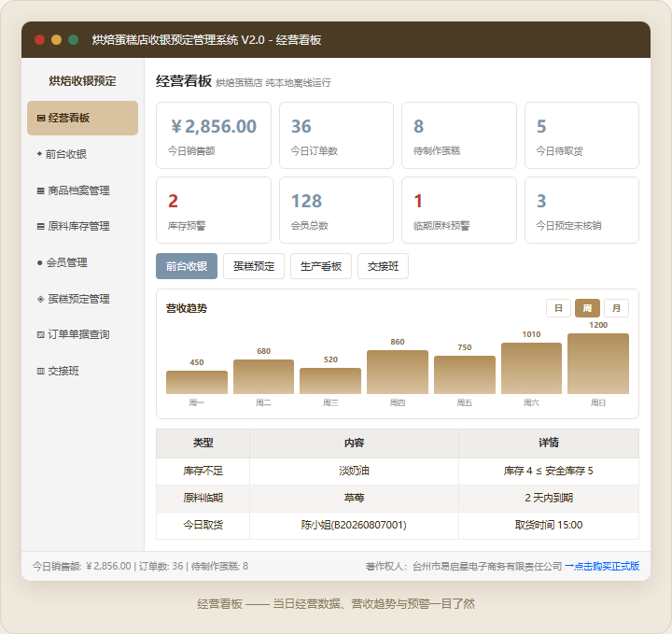Go to 商品档案管理 in sidebar
672x634 pixels.
[x=82, y=190]
